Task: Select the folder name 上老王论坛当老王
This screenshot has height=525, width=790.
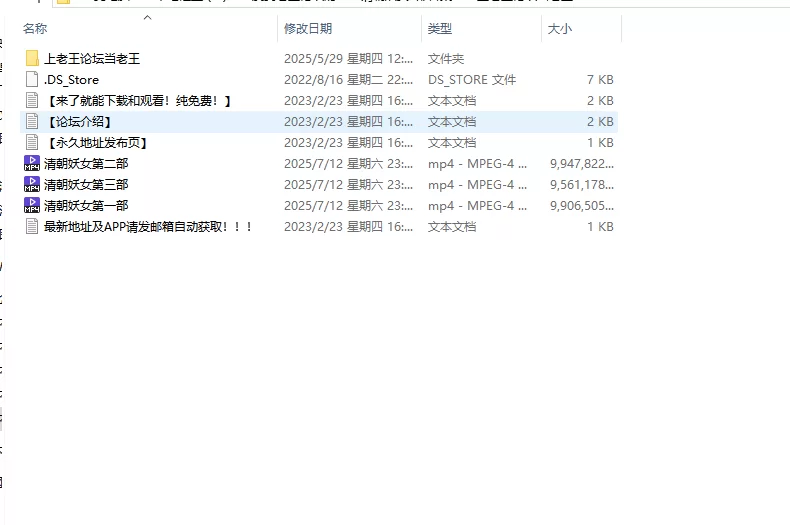Action: pyautogui.click(x=92, y=59)
